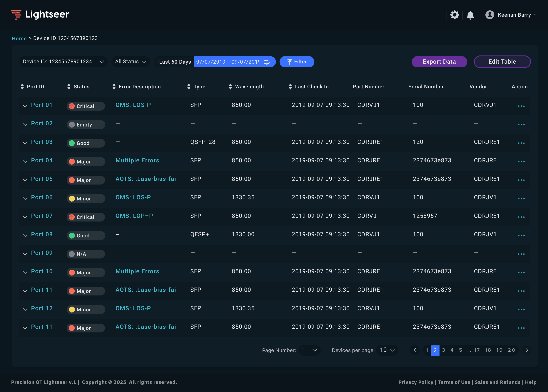Expand the Port 01 row
This screenshot has height=392, width=548.
click(25, 106)
